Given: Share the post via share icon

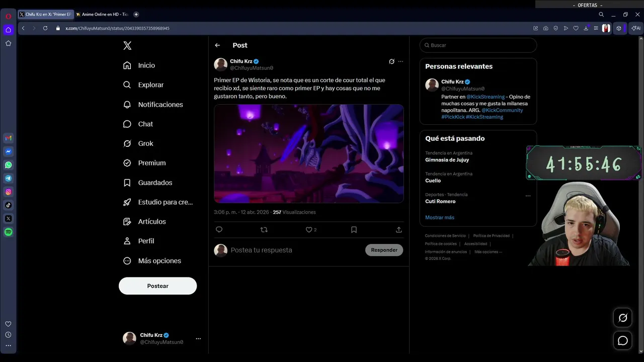Looking at the screenshot, I should 398,229.
